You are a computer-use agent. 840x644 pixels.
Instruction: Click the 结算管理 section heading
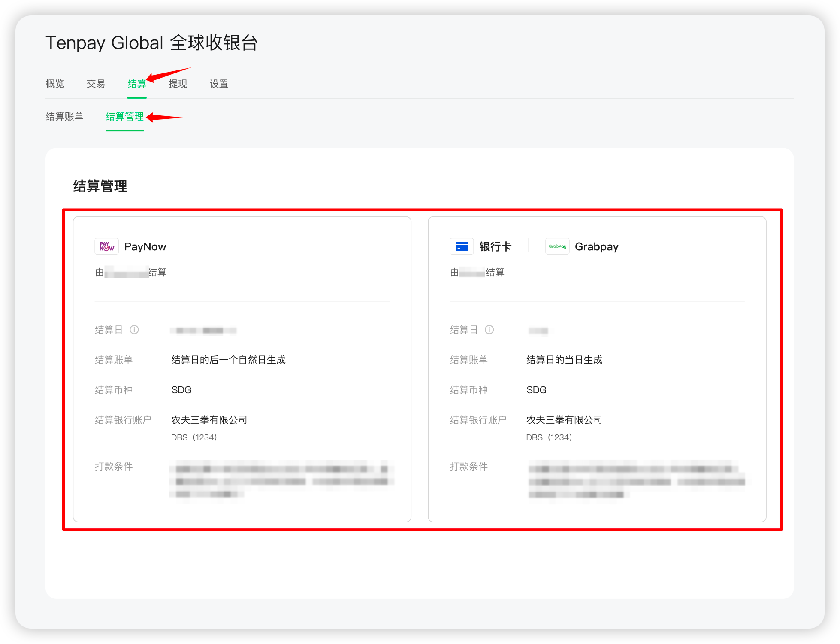(100, 186)
